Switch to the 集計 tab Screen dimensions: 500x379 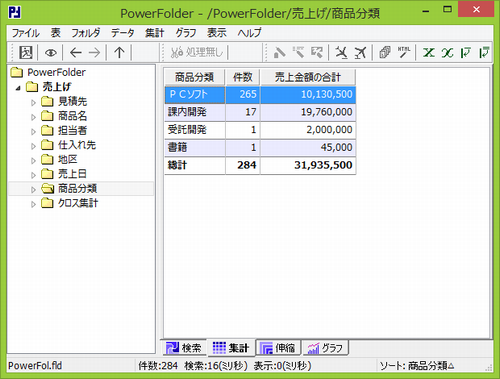231,348
